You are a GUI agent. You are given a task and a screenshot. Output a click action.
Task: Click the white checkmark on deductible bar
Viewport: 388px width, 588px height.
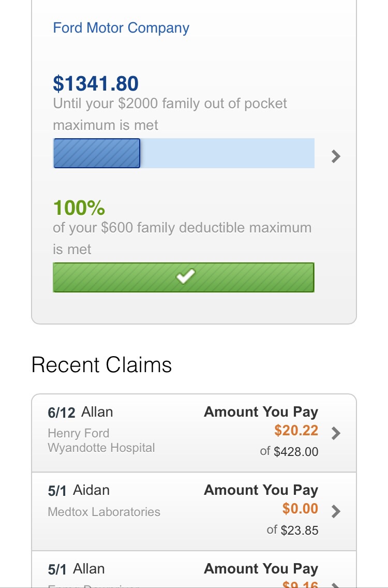point(185,277)
